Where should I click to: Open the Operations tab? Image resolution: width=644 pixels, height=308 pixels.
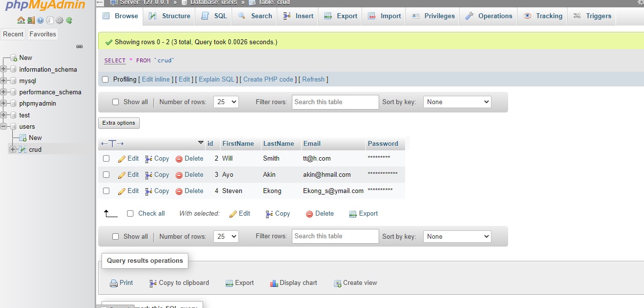pyautogui.click(x=489, y=16)
